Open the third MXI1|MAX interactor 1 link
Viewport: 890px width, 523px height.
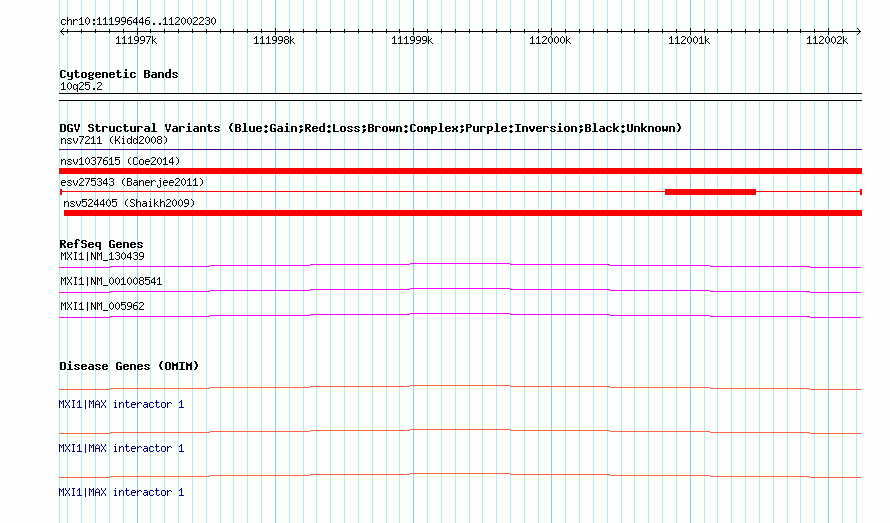click(x=121, y=492)
